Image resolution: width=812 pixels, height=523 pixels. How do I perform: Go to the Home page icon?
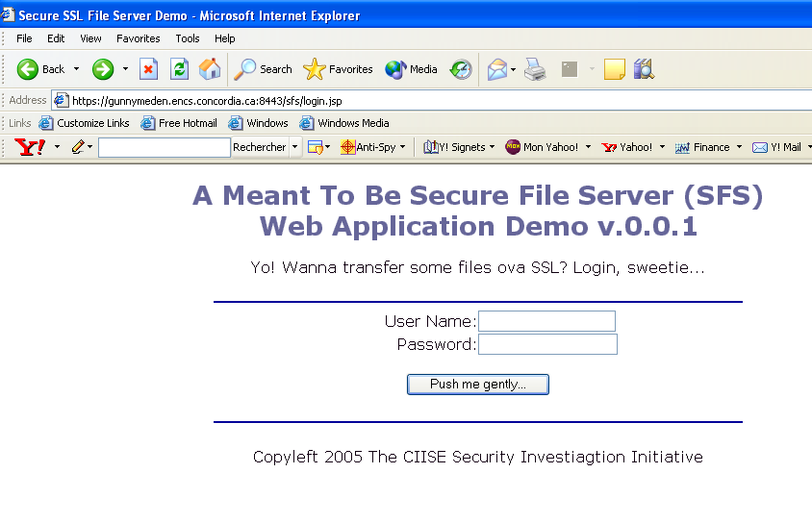(x=210, y=69)
